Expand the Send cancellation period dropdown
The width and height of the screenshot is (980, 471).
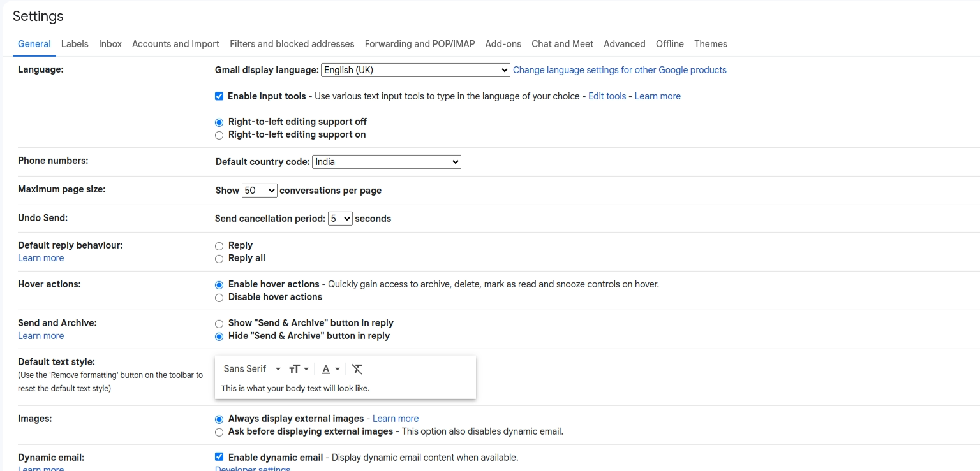(x=339, y=219)
